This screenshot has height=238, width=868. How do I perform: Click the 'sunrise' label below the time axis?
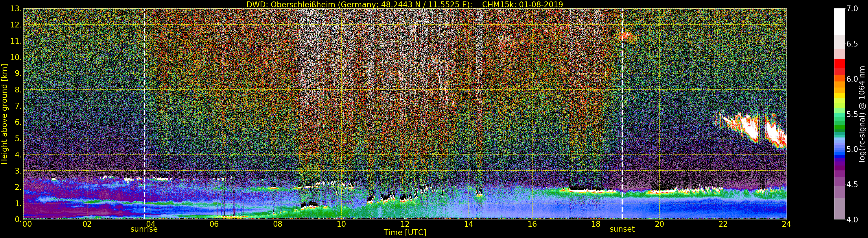click(144, 229)
